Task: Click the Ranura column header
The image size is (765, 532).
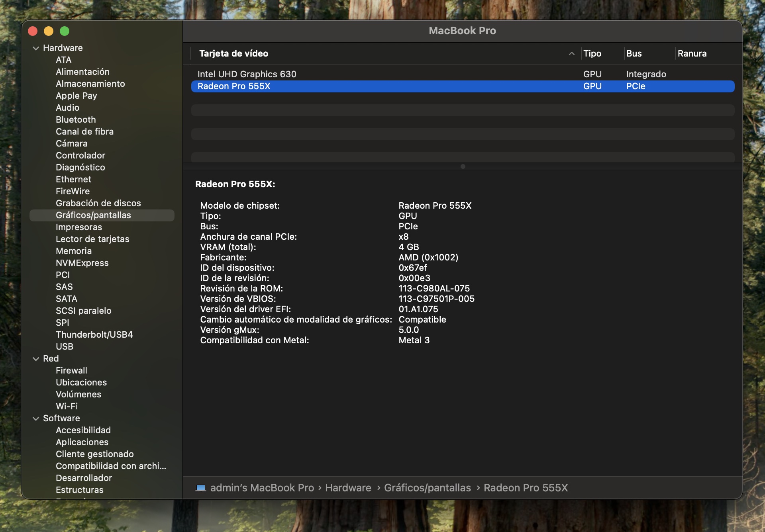Action: (692, 53)
